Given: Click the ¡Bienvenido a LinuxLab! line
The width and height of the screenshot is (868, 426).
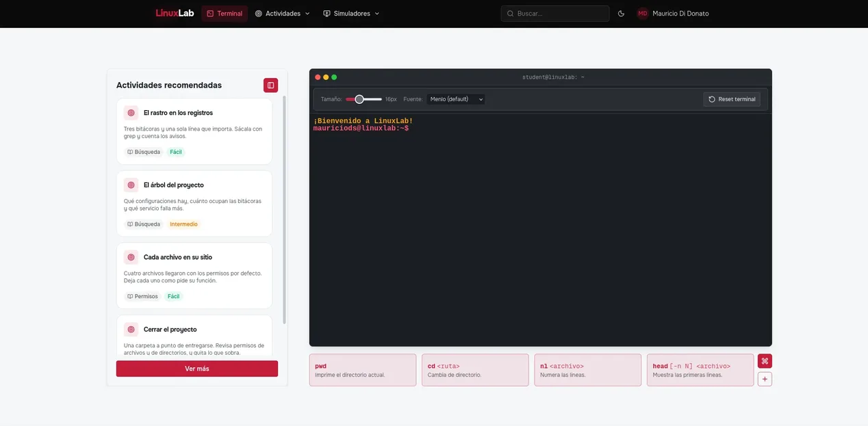Looking at the screenshot, I should (x=363, y=121).
